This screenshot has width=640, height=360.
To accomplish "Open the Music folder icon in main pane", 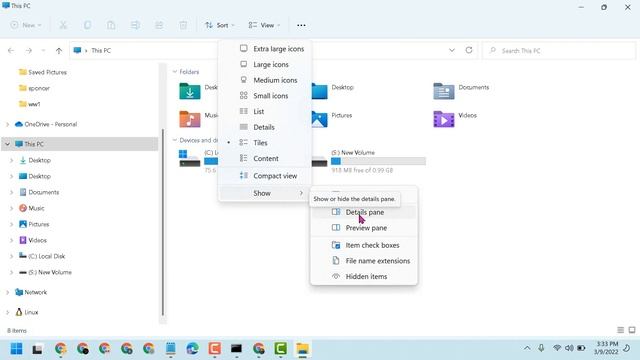I will (190, 119).
